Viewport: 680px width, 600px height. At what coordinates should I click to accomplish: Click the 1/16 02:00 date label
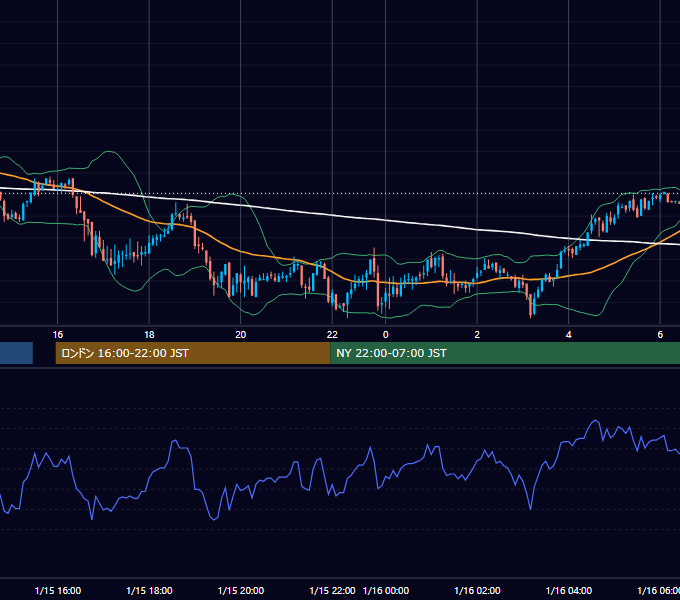point(477,591)
